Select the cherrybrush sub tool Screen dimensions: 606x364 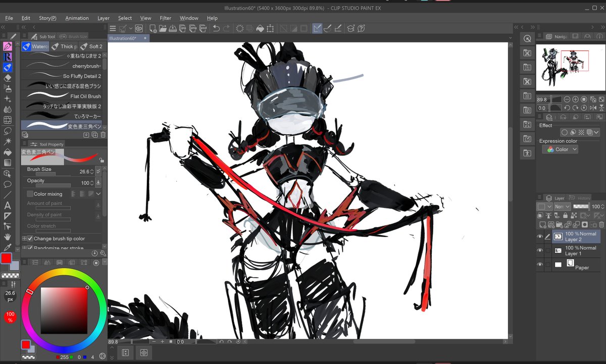tap(62, 66)
